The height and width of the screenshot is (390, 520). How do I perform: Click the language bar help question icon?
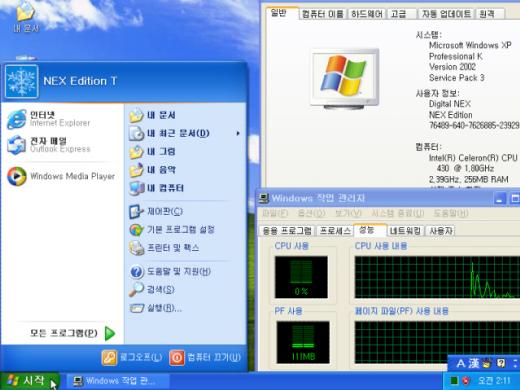tap(500, 363)
